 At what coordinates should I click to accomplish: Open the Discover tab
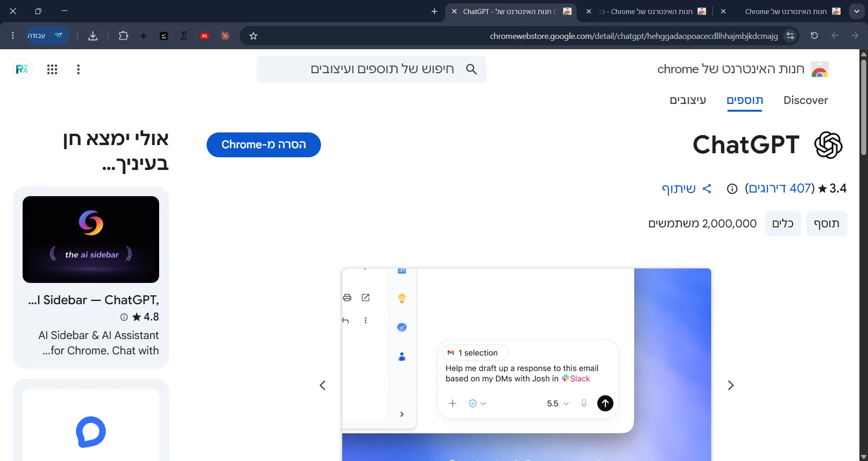[x=806, y=100]
